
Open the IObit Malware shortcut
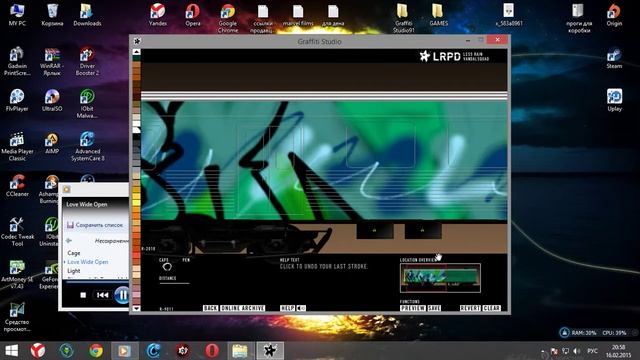pos(87,104)
